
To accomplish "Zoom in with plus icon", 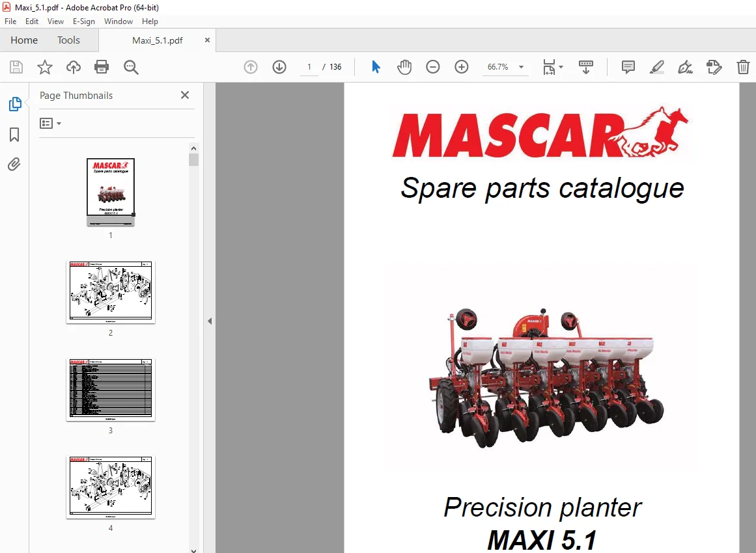I will [462, 67].
